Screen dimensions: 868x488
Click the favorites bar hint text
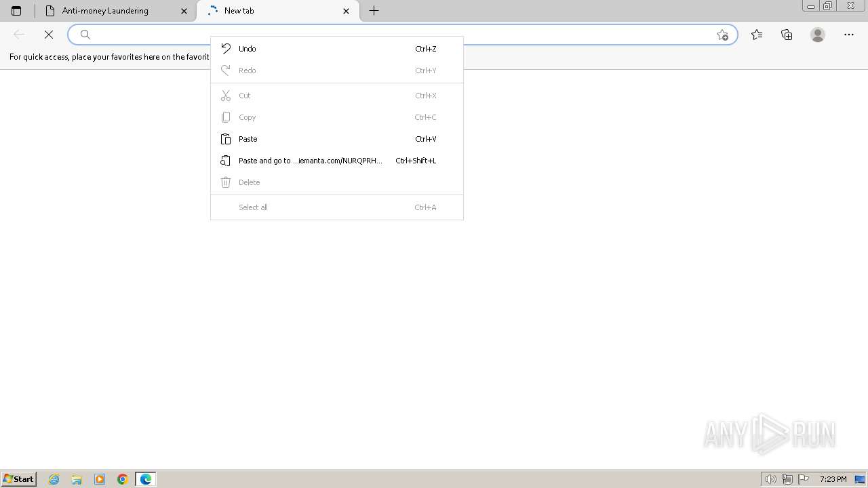[109, 57]
